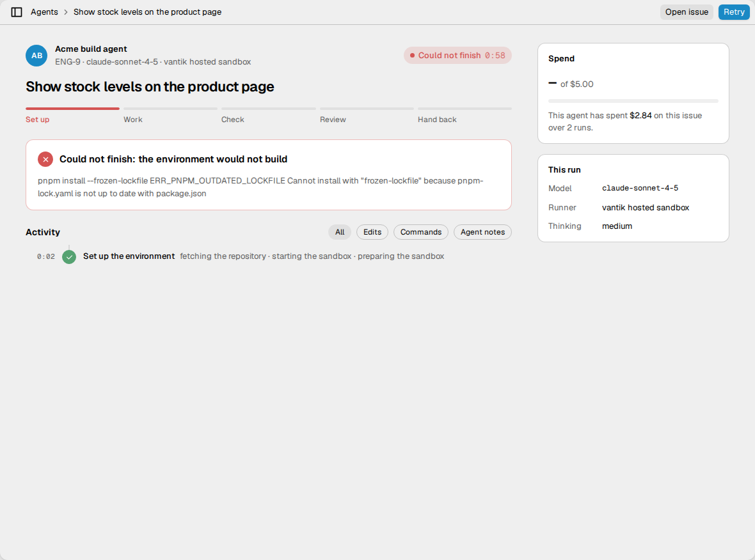The image size is (755, 560).
Task: Filter activity by Commands
Action: [x=421, y=232]
